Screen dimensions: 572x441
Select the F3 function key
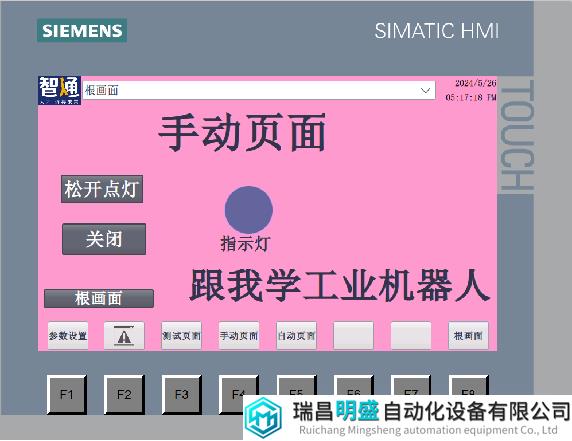182,395
